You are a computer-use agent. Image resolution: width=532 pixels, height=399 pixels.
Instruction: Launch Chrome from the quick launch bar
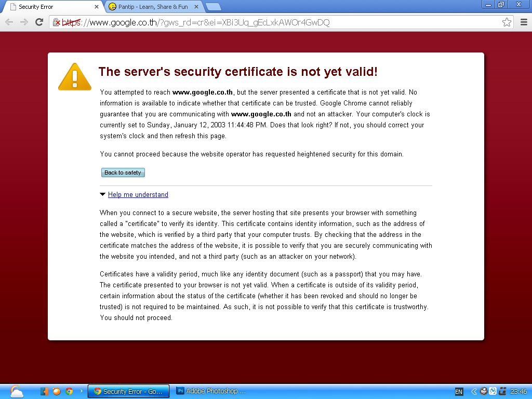[69, 391]
